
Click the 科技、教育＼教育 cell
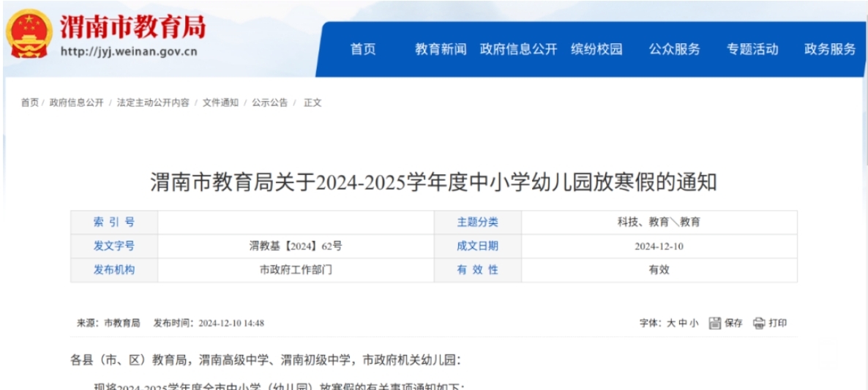[x=659, y=222]
